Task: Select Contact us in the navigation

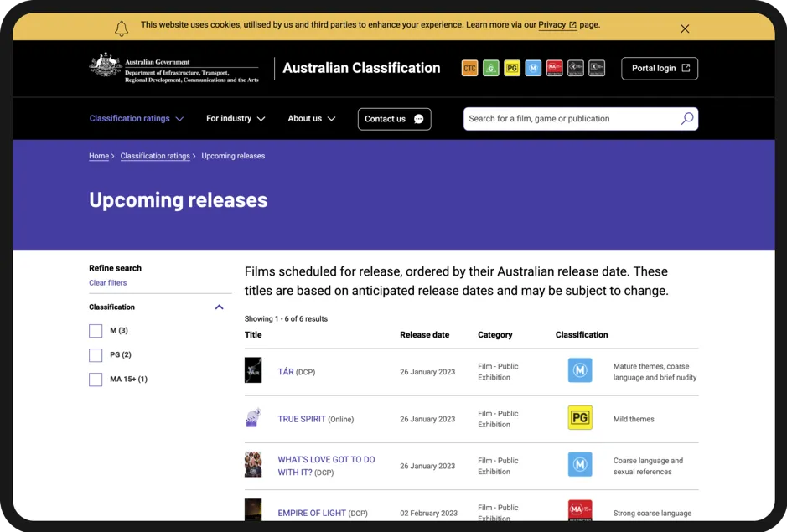Action: (x=394, y=118)
